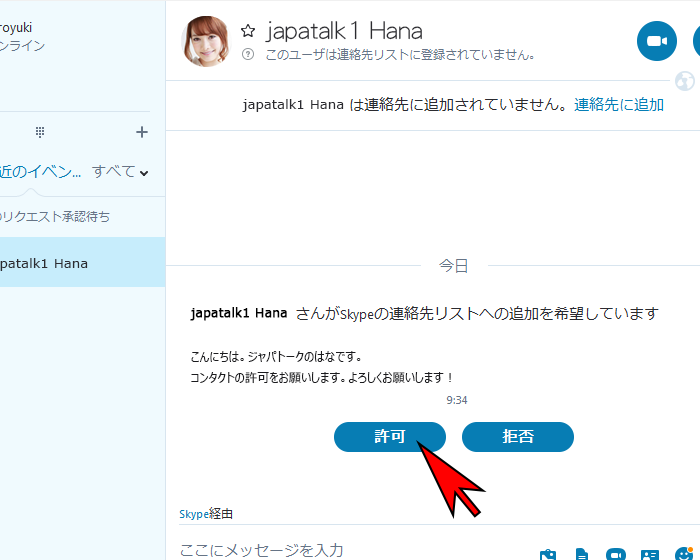The height and width of the screenshot is (560, 700).
Task: Click the plus icon to create a new chat
Action: 142,132
